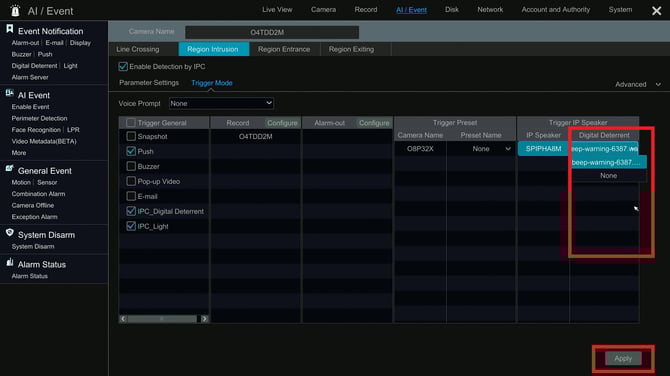The height and width of the screenshot is (376, 670).
Task: Click the System Disarm shield icon
Action: [9, 232]
